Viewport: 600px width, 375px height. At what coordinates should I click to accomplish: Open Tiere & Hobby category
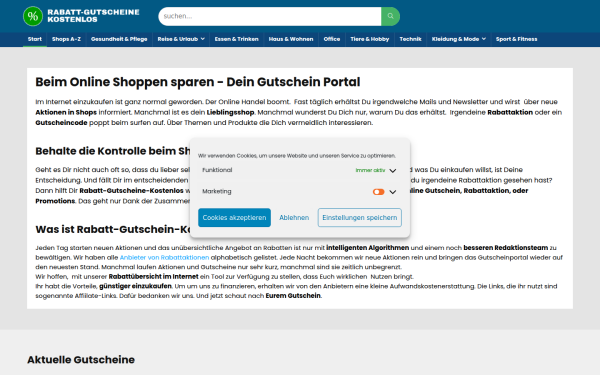click(370, 39)
